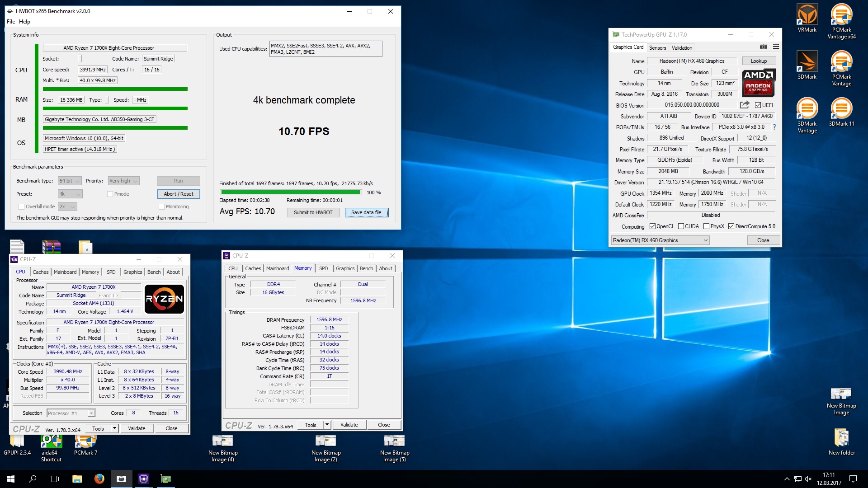The image size is (868, 488).
Task: Launch Firefox from the taskbar
Action: coord(99,479)
